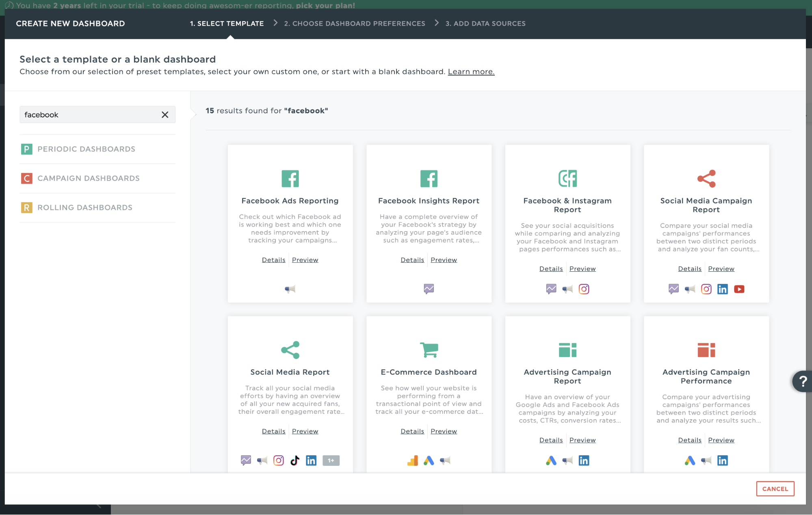This screenshot has height=515, width=812.
Task: Click LinkedIn icon in Advertising Campaign Performance card
Action: point(723,461)
